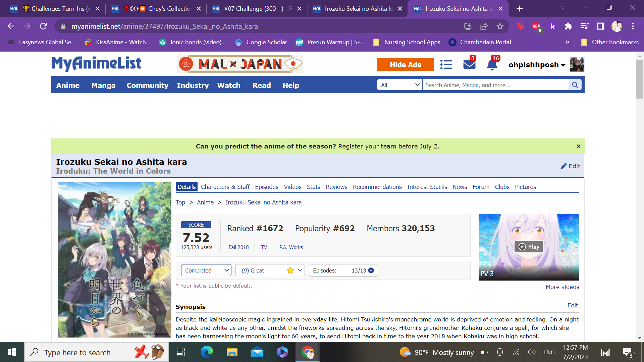Open the Watch menu
The width and height of the screenshot is (644, 362).
[229, 85]
